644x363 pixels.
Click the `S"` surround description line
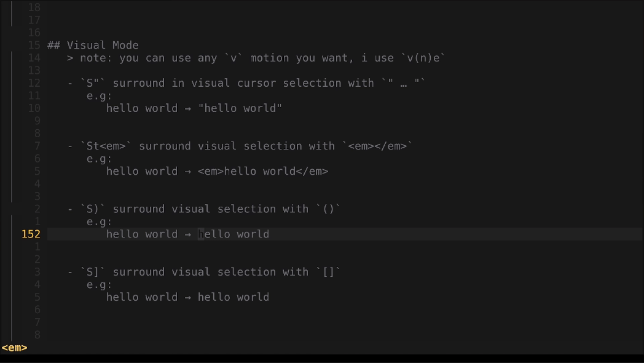pos(246,83)
